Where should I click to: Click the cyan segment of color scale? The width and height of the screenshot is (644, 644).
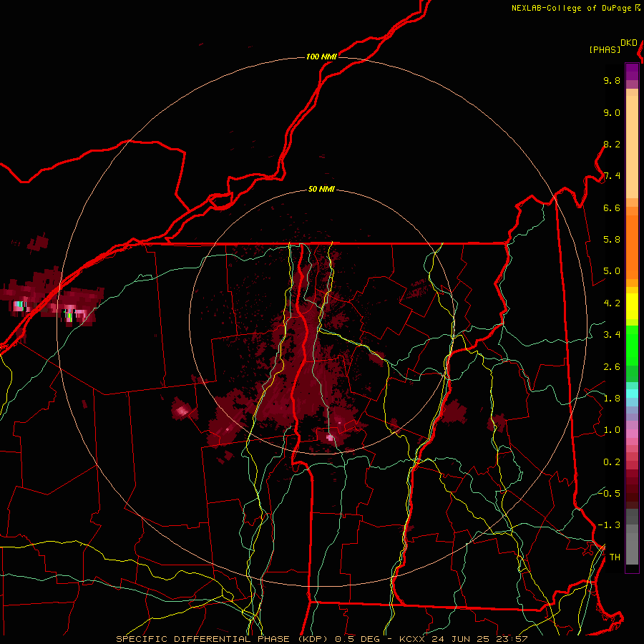coord(632,394)
